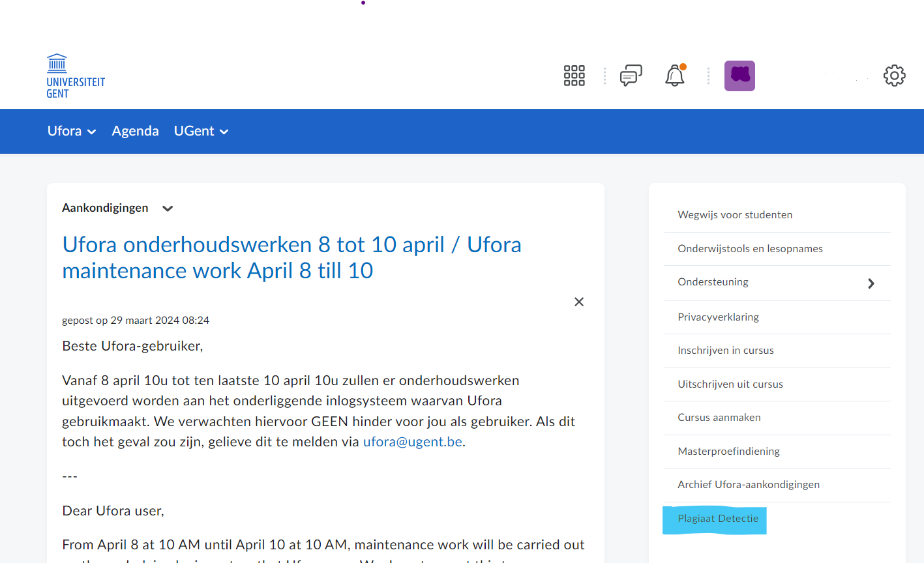Open Onderwijstools en lesopnames
This screenshot has width=924, height=563.
pyautogui.click(x=750, y=249)
